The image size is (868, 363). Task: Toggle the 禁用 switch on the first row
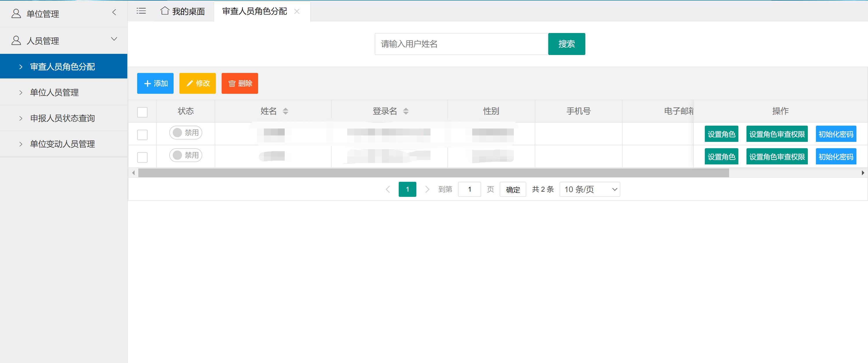(x=185, y=133)
